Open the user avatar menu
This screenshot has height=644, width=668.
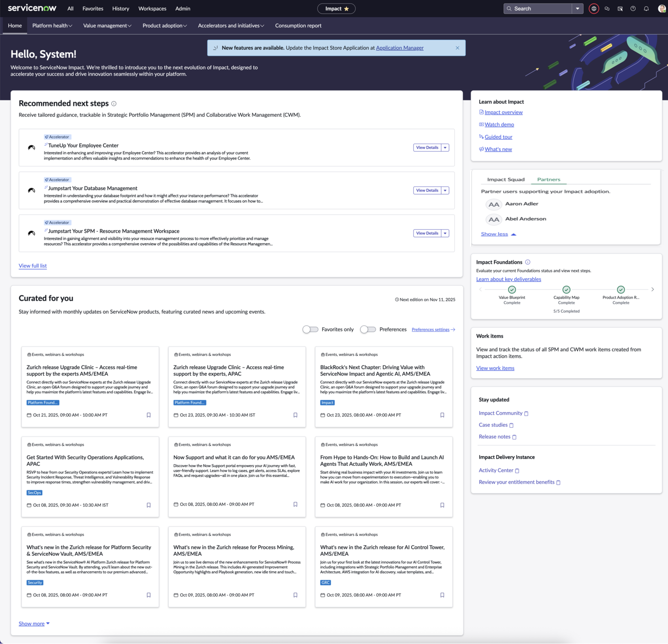(662, 9)
